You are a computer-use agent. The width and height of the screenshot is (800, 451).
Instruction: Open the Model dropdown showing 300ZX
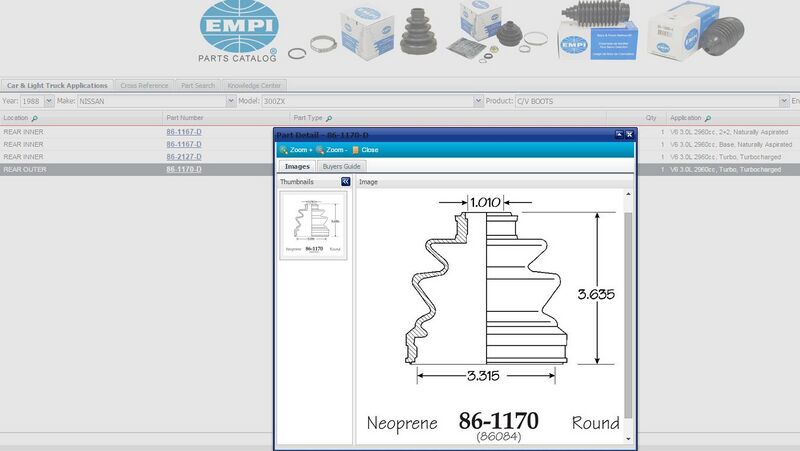pyautogui.click(x=478, y=101)
